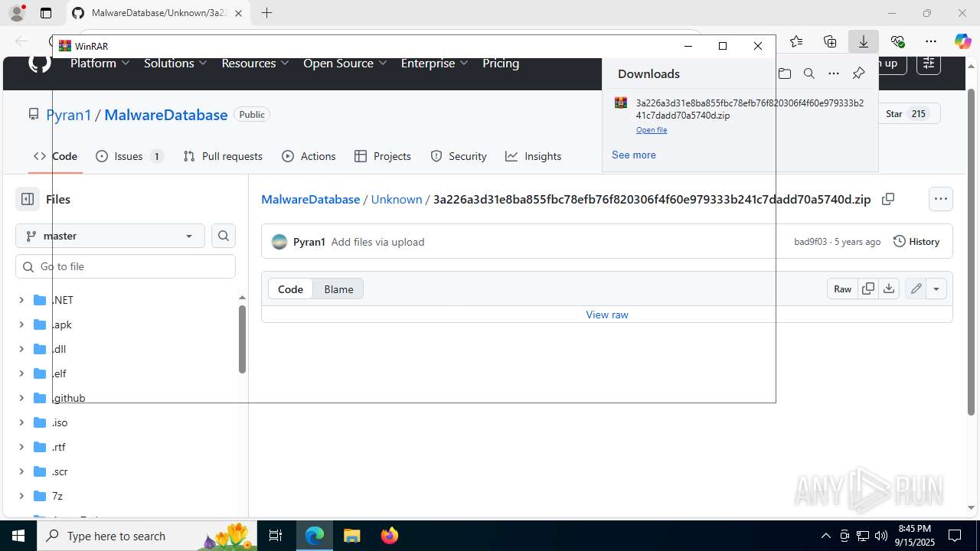980x551 pixels.
Task: Expand the .NET folder
Action: click(21, 300)
